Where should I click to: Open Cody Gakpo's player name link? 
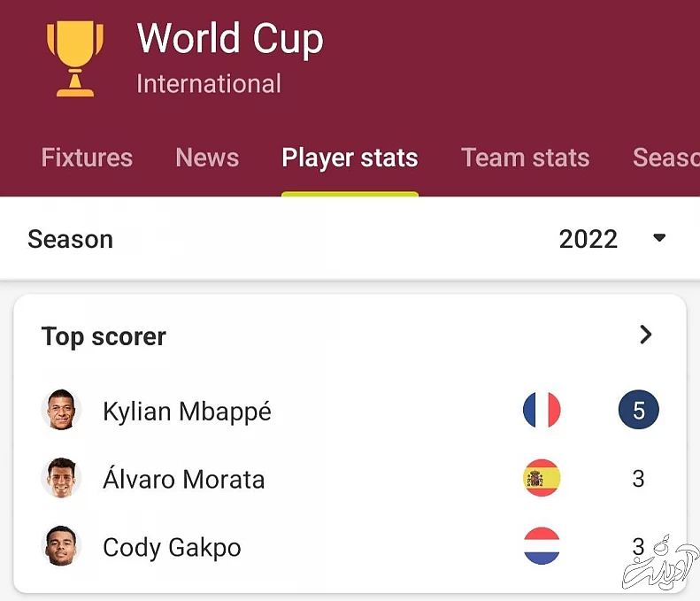point(172,548)
